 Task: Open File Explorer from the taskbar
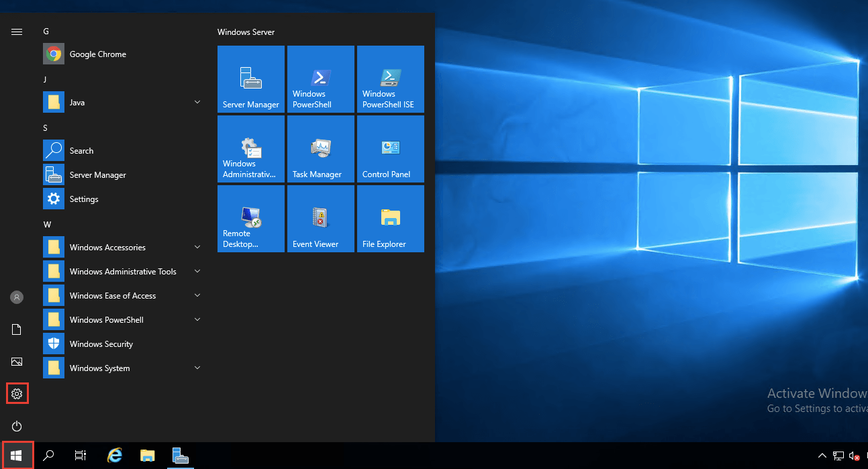coord(148,456)
